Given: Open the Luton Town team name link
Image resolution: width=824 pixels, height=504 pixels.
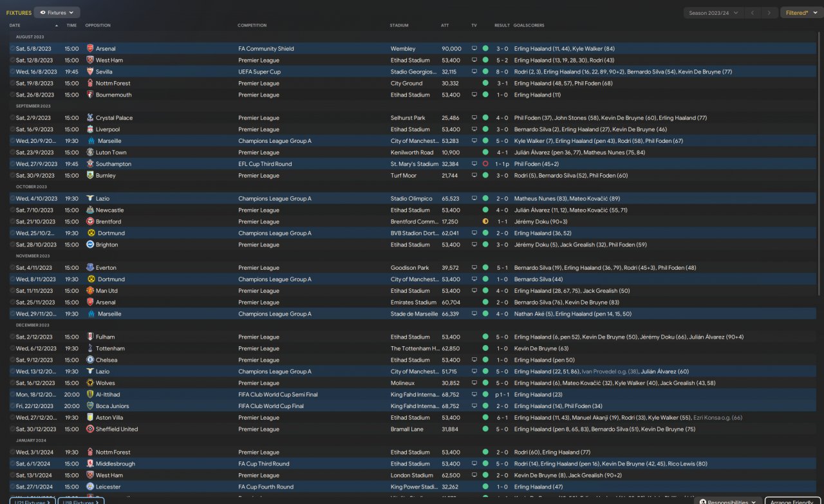Looking at the screenshot, I should 111,153.
